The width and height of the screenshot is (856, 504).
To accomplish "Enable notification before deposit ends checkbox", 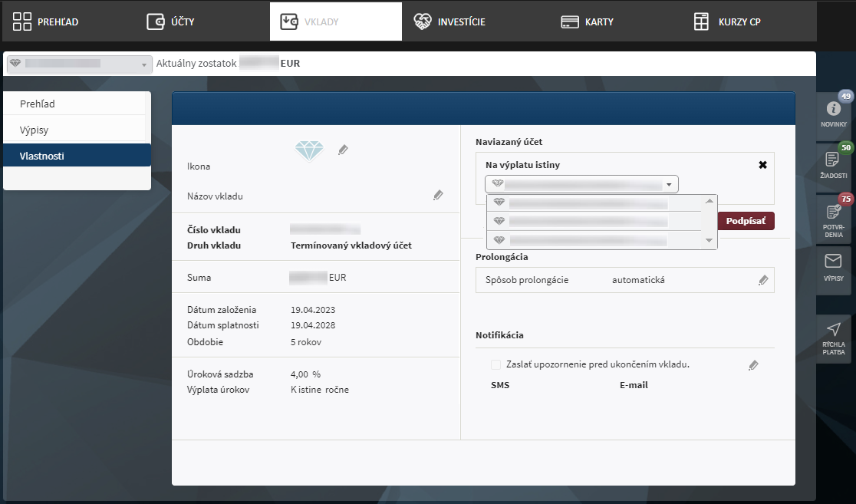I will (x=496, y=365).
